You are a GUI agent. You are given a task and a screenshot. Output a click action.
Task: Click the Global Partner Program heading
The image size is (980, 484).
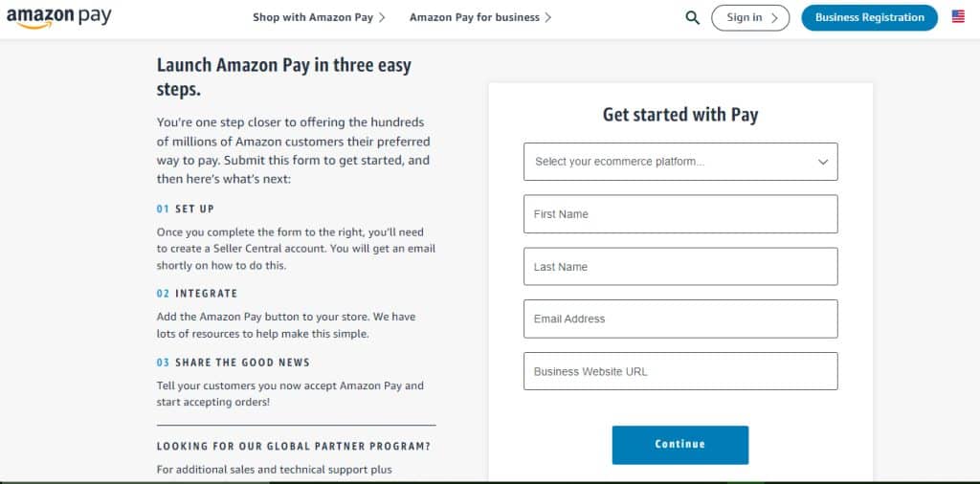pos(293,447)
